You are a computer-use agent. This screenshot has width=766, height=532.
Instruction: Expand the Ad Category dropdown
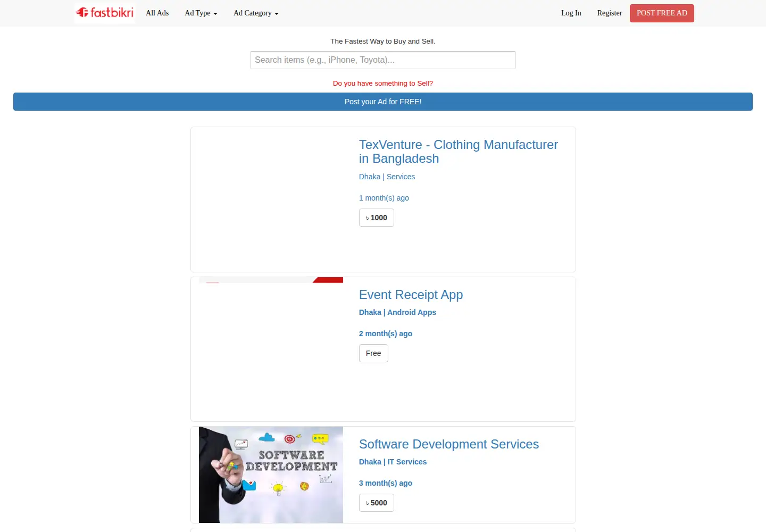256,13
